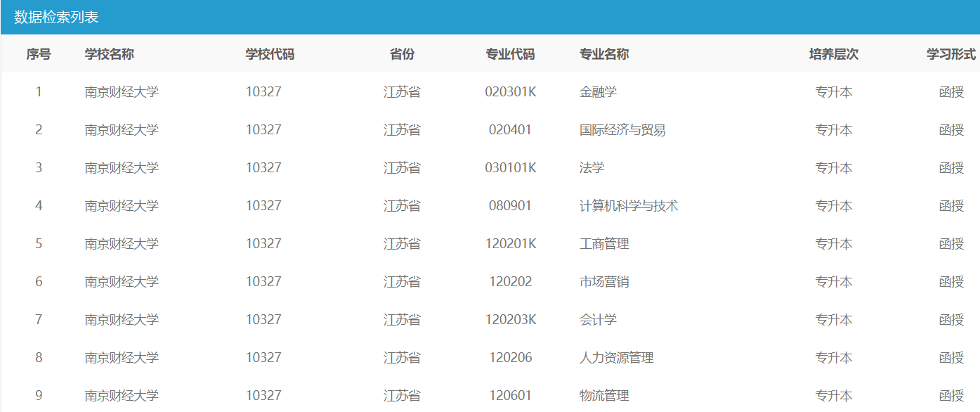The width and height of the screenshot is (980, 412).
Task: Select major code 120203K
Action: (511, 320)
